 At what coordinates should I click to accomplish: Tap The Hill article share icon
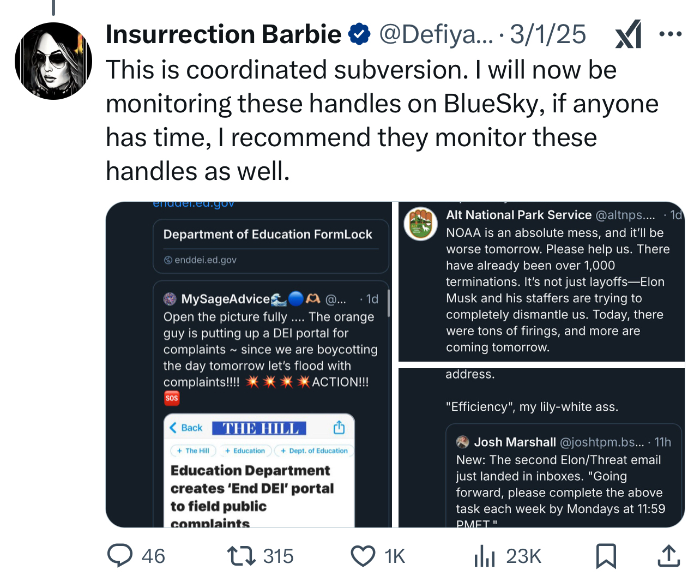pyautogui.click(x=339, y=428)
